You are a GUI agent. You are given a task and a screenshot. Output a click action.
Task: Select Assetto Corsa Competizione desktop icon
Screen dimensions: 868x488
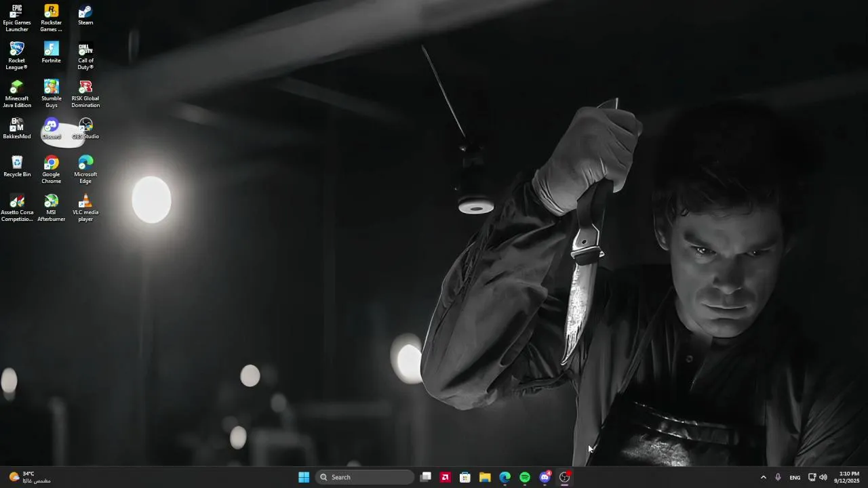(17, 208)
